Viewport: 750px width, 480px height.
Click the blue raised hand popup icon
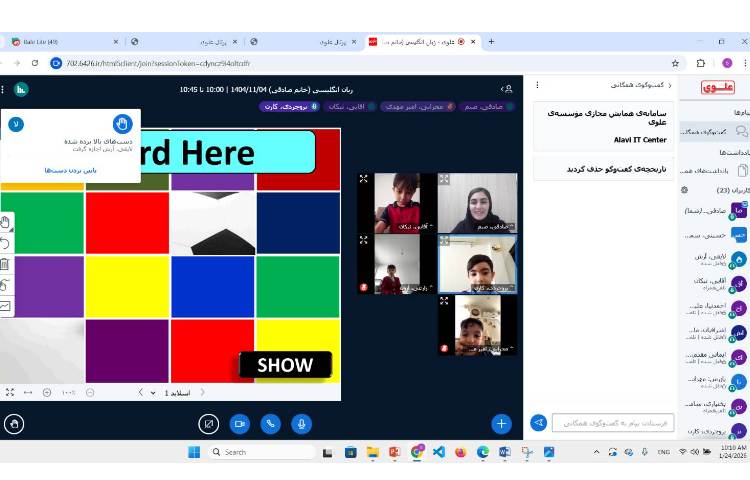coord(122,124)
